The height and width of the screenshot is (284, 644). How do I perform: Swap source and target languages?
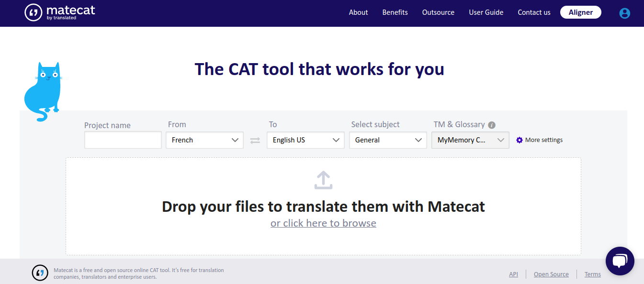(x=255, y=140)
